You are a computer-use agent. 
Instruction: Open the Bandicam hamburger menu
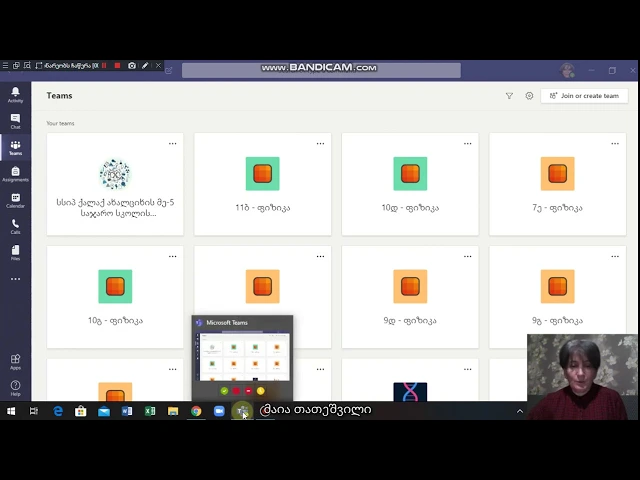point(5,65)
